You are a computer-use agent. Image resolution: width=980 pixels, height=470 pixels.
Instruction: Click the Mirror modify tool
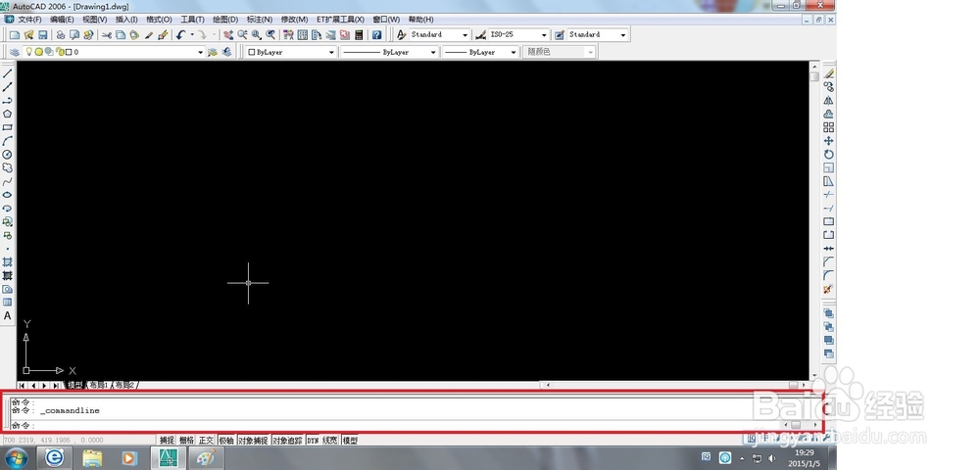point(829,101)
